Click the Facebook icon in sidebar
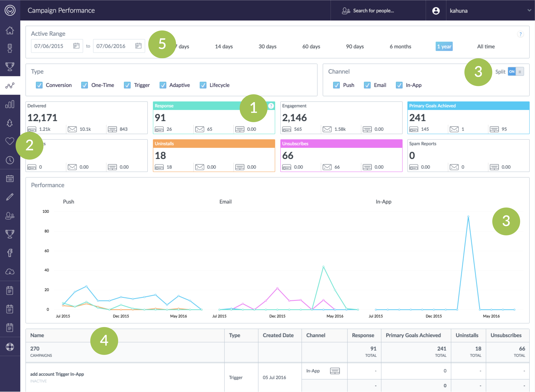The width and height of the screenshot is (535, 392). pos(10,253)
